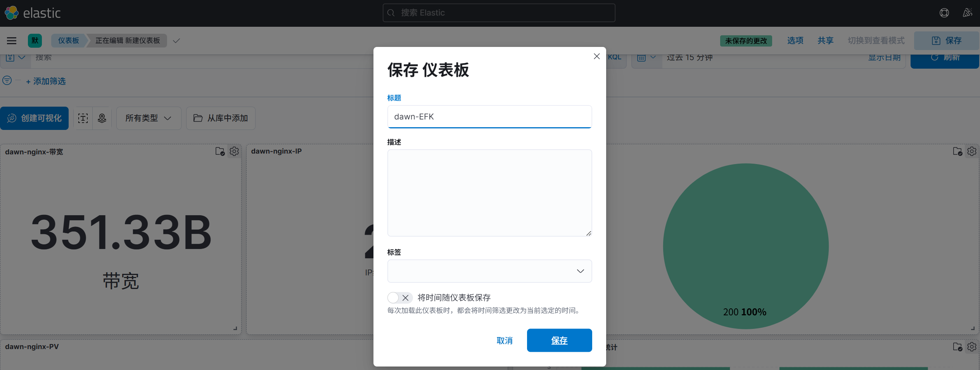
Task: Click the green default space avatar
Action: tap(35, 41)
